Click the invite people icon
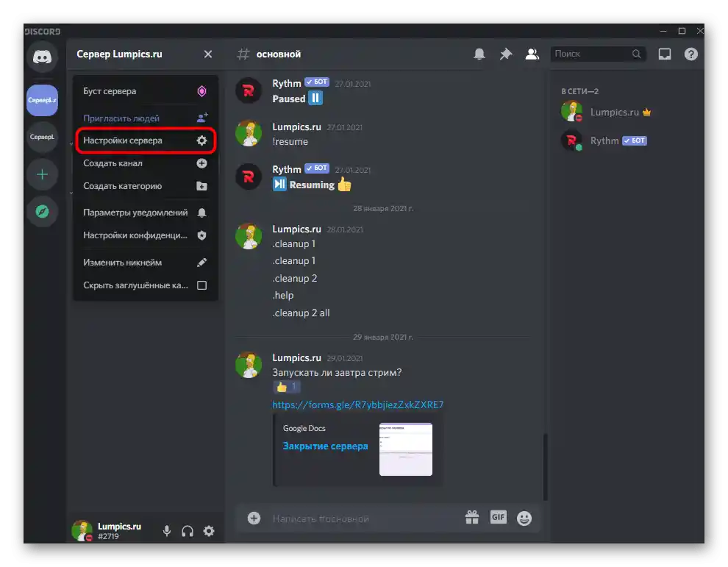 202,118
